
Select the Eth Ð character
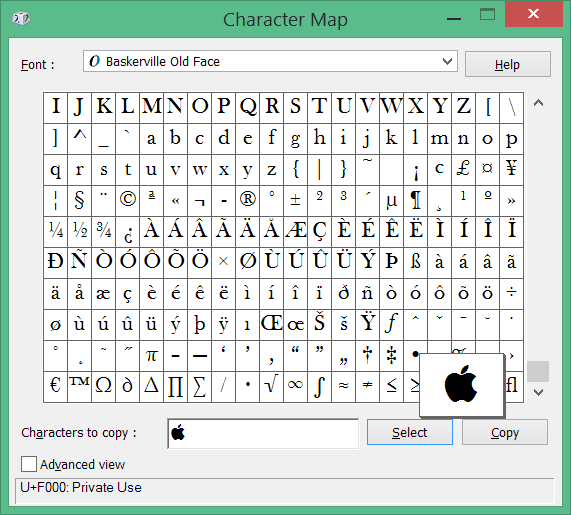point(55,263)
